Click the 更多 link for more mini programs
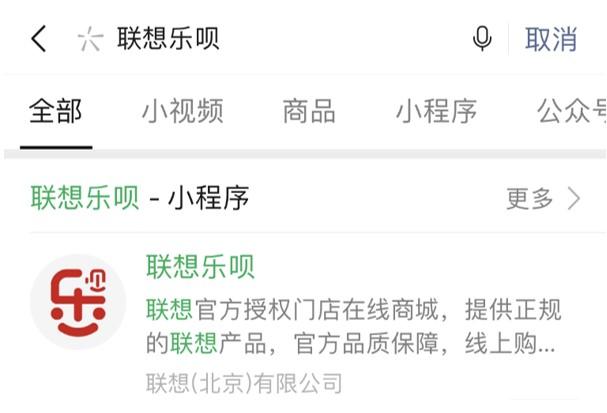607x413 pixels. 530,198
